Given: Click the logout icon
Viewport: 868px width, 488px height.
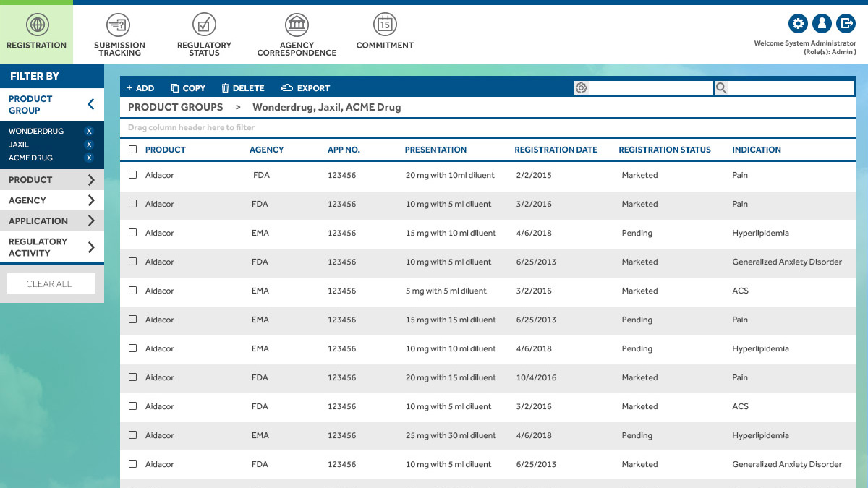Looking at the screenshot, I should point(846,24).
